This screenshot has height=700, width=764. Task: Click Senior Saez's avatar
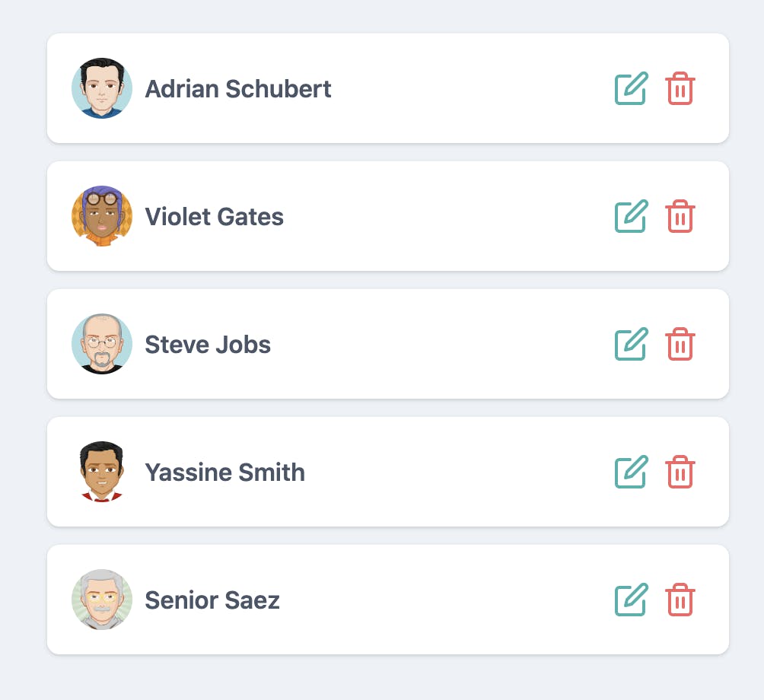tap(102, 600)
